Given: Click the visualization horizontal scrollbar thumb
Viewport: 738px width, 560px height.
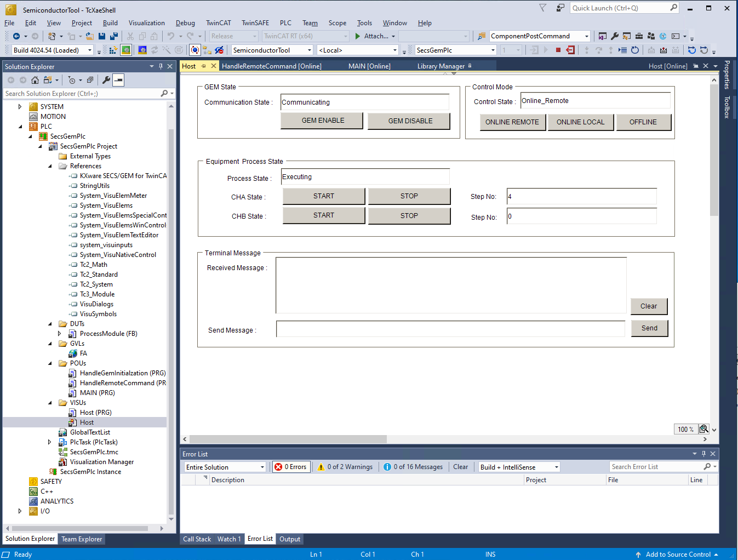Looking at the screenshot, I should coord(289,439).
